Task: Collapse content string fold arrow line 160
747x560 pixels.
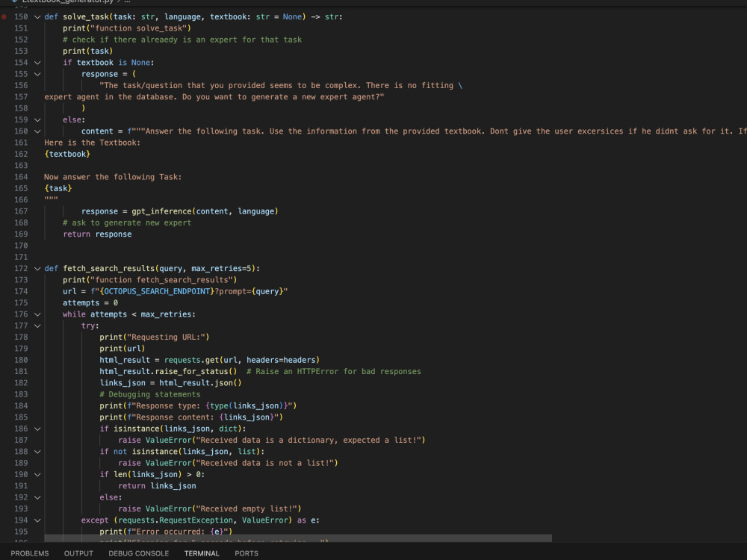Action: pos(37,131)
